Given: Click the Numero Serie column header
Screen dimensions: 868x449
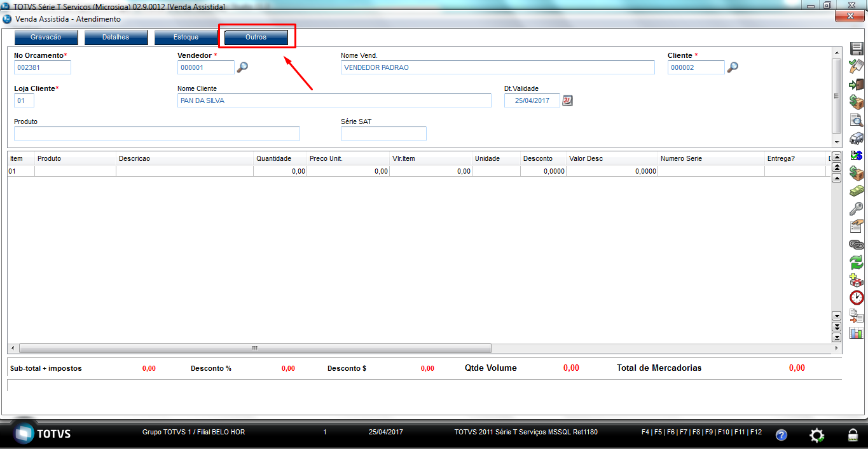Looking at the screenshot, I should [x=711, y=158].
